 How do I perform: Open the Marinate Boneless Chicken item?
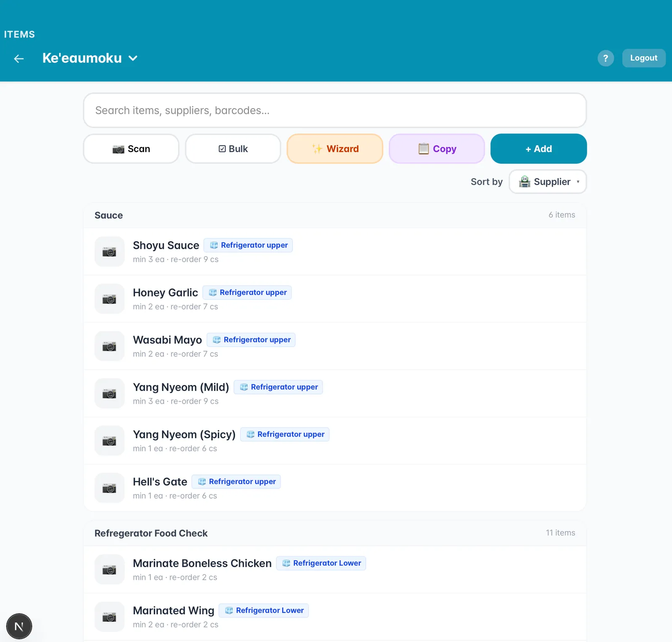pos(335,569)
